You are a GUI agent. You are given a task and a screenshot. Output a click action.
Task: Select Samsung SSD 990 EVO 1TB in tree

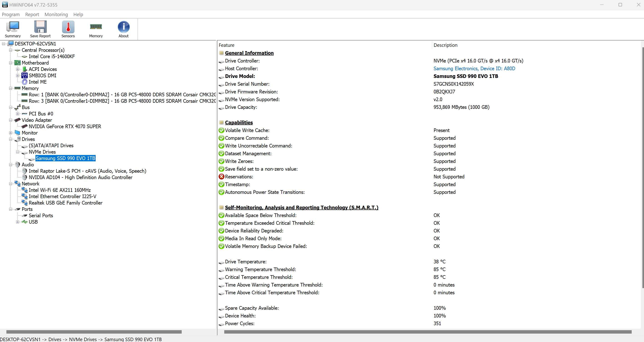point(65,158)
